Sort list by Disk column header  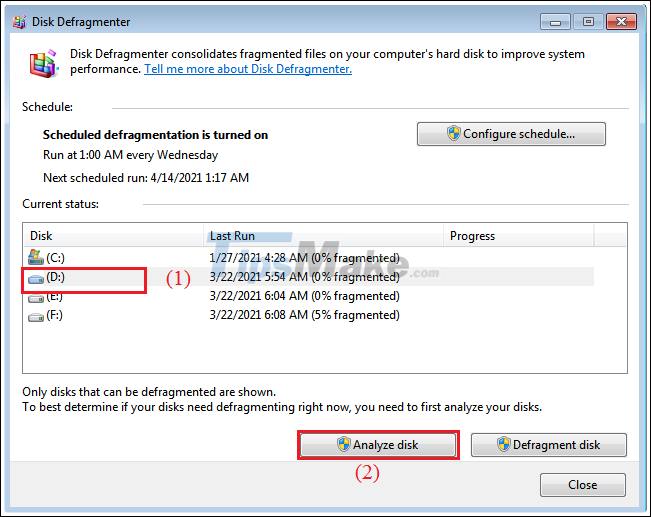tap(113, 236)
